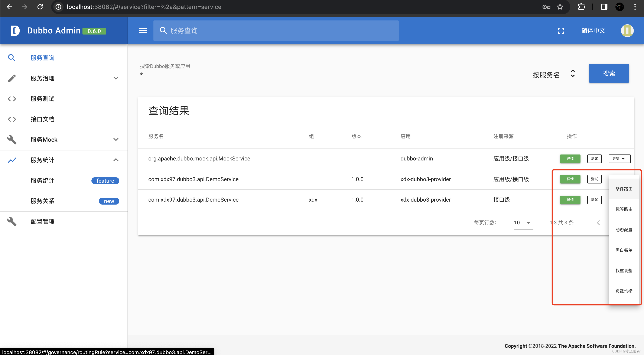This screenshot has width=644, height=355.
Task: Open site information icon in address bar
Action: pos(58,7)
